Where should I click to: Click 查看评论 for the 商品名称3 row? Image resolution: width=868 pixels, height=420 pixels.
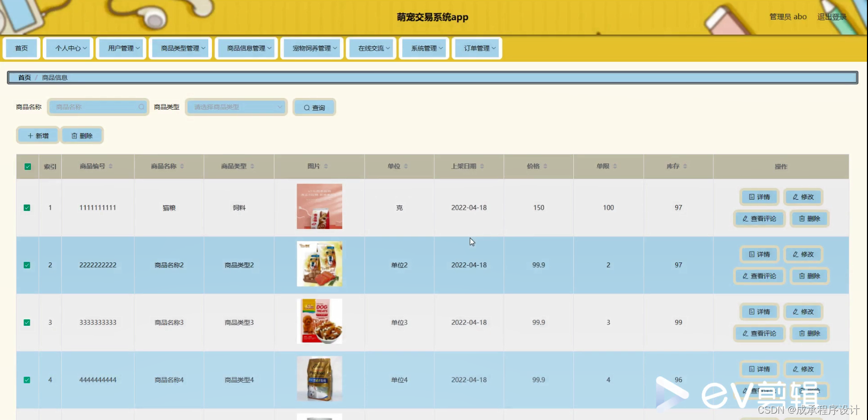(759, 334)
